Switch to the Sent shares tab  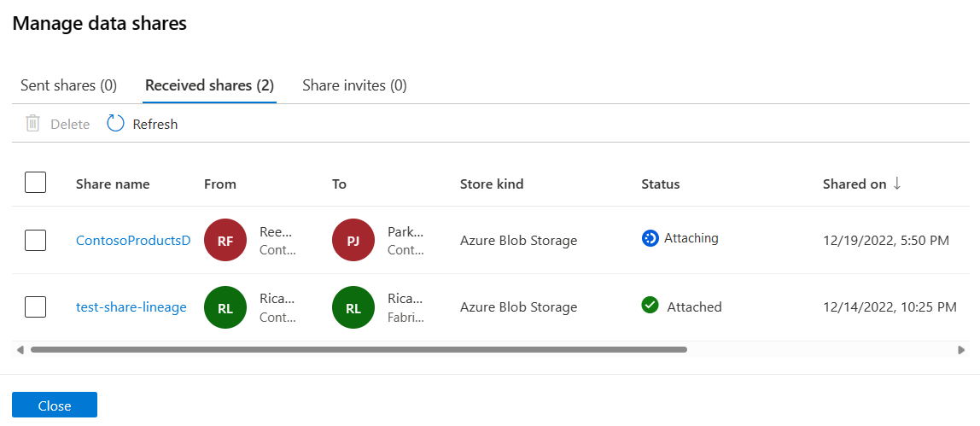point(68,85)
